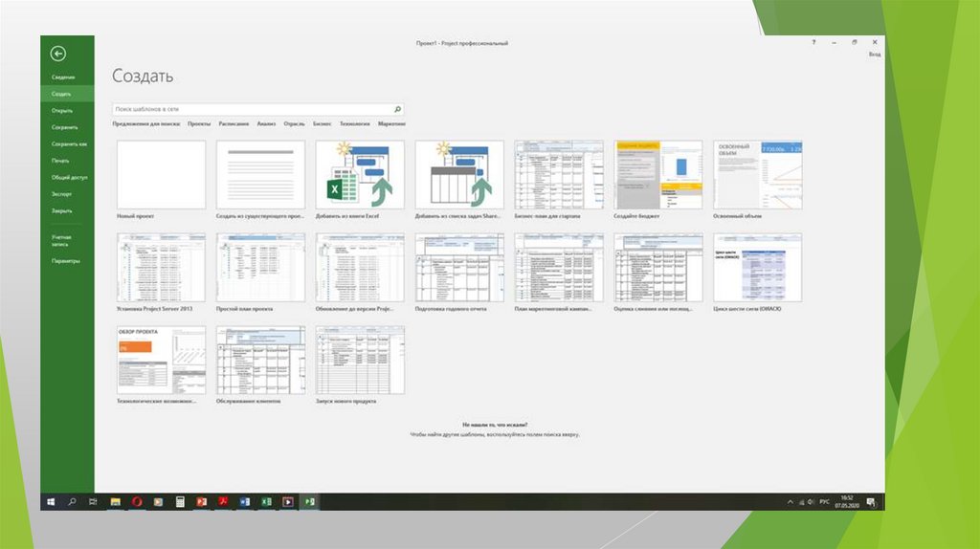Select Оценка слияния или поглощения template
This screenshot has width=980, height=549.
click(658, 273)
